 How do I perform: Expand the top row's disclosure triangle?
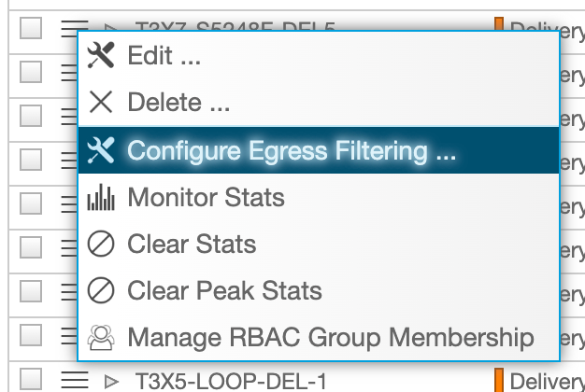point(111,28)
